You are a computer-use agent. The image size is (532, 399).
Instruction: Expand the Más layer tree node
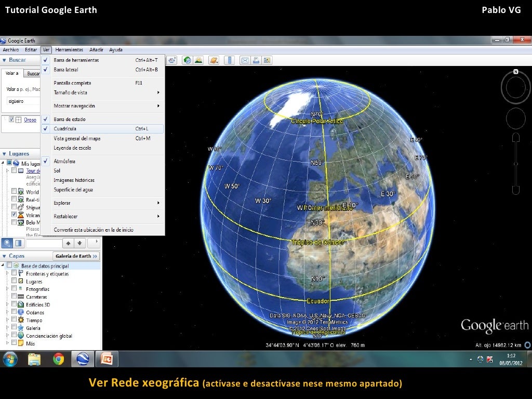tap(7, 343)
